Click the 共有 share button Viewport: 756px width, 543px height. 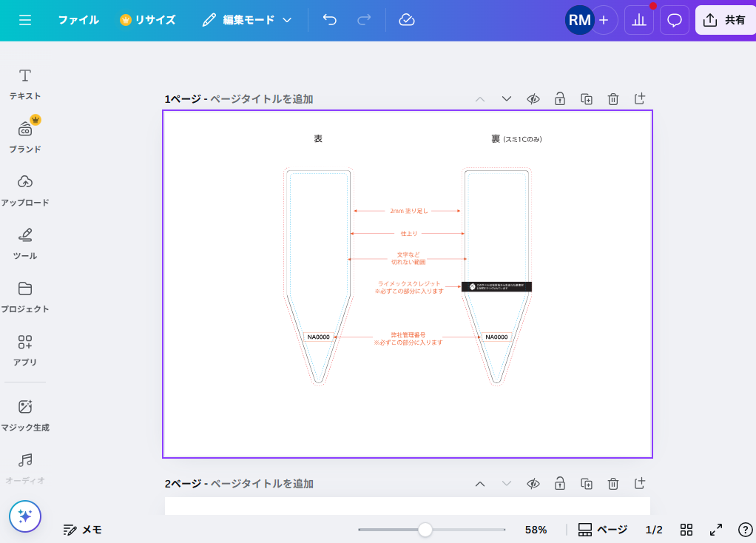[x=724, y=20]
